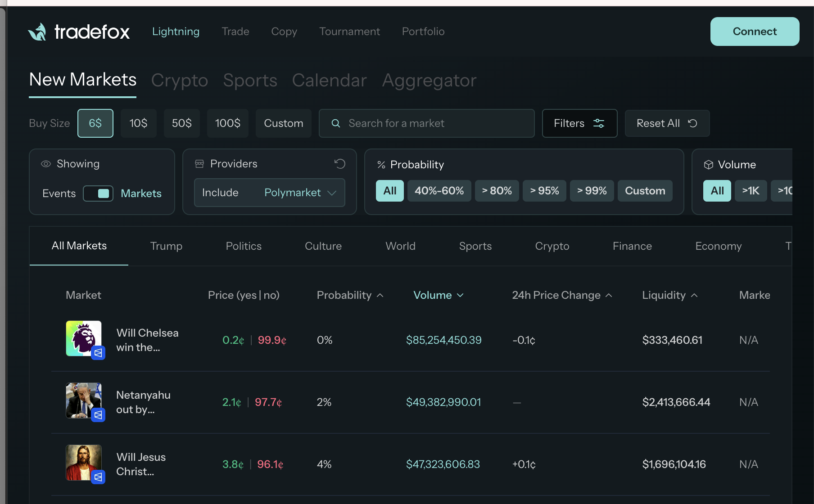The image size is (814, 504).
Task: Open Filters using the sliders icon
Action: 599,123
